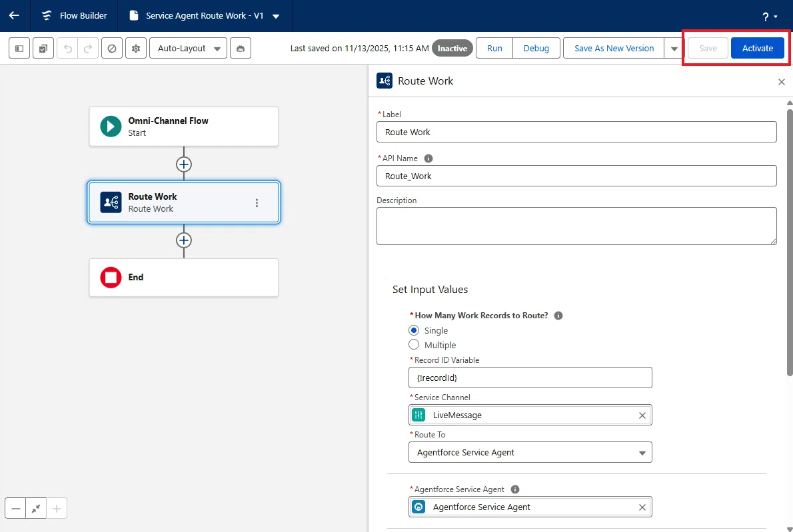
Task: Expand the arrow next to Save As New Version
Action: click(674, 49)
